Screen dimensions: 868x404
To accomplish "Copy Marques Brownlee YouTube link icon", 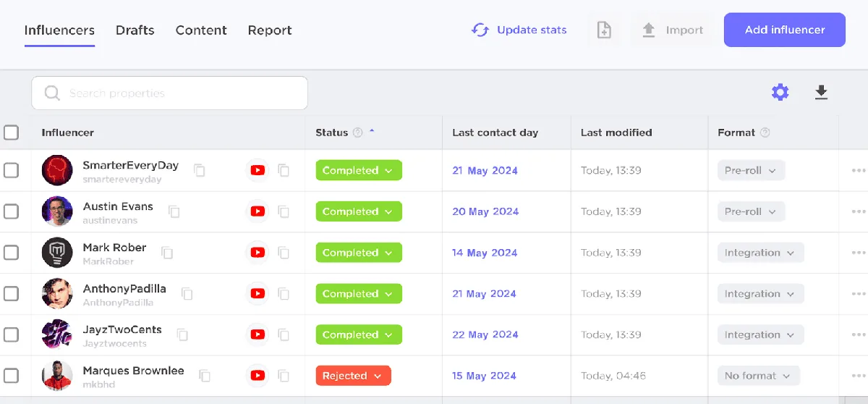I will 284,376.
